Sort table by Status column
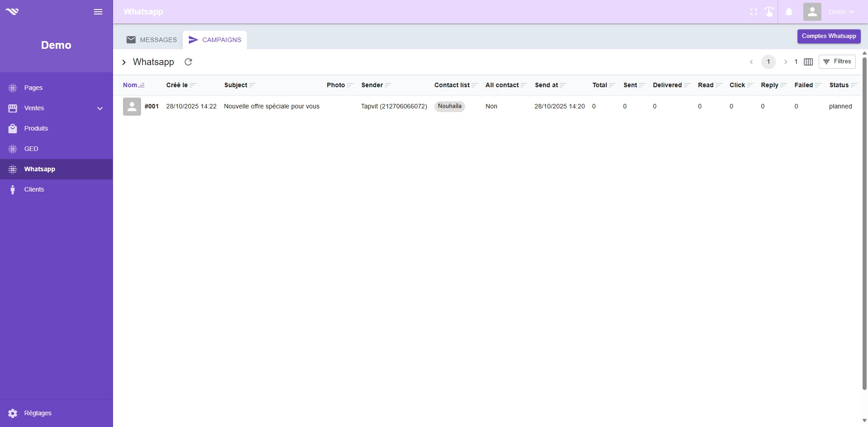 (x=839, y=85)
